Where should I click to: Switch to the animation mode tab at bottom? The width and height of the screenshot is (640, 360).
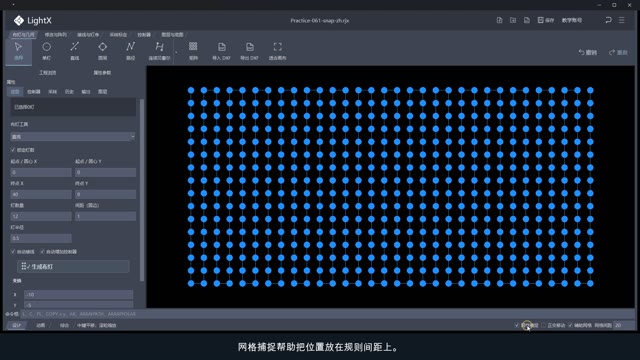(x=40, y=325)
